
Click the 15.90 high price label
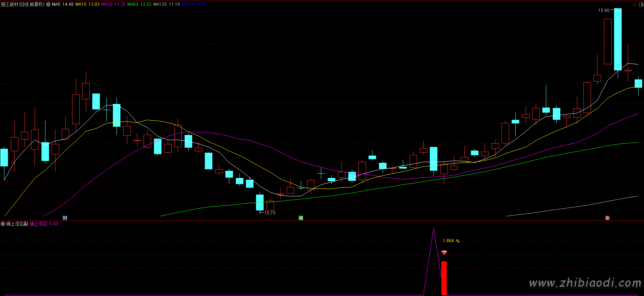pos(603,10)
